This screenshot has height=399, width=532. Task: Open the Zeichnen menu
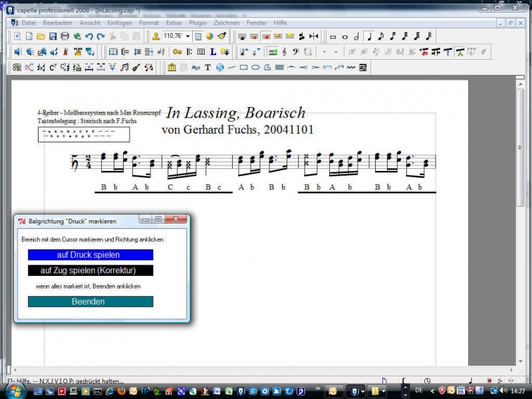227,23
